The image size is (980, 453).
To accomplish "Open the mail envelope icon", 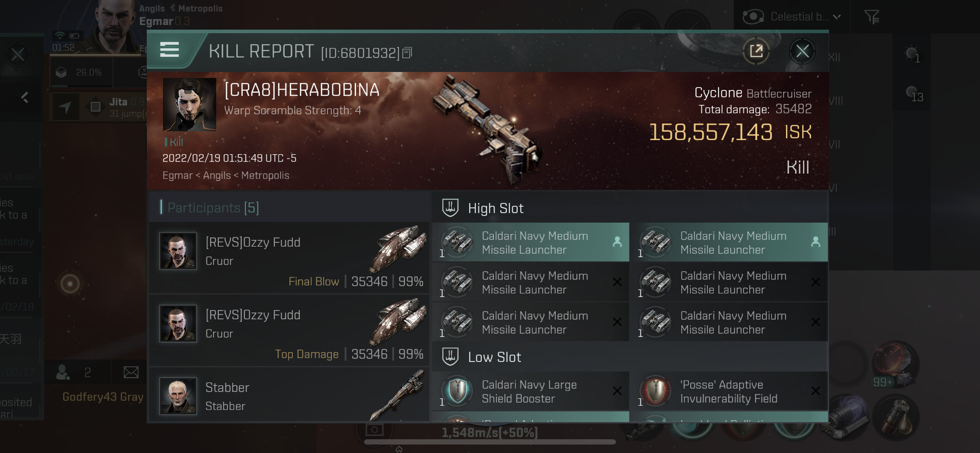I will tap(131, 372).
